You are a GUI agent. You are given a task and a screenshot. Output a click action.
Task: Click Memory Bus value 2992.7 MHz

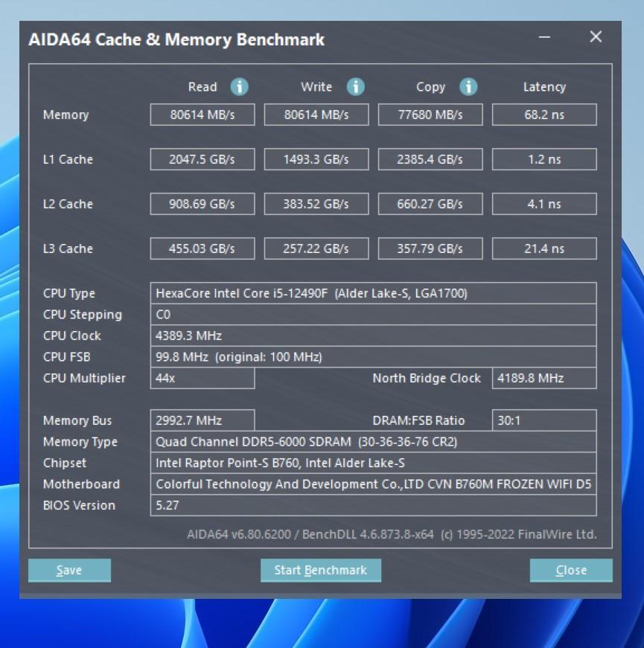point(203,420)
